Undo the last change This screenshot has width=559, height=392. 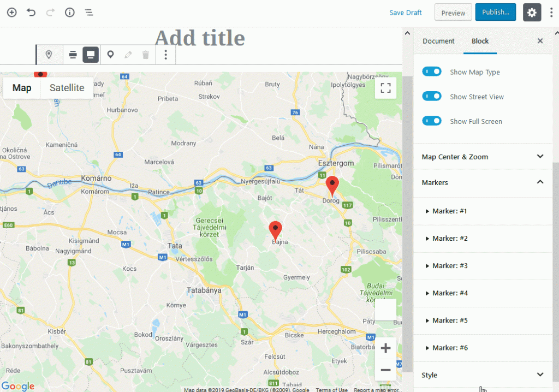click(31, 13)
